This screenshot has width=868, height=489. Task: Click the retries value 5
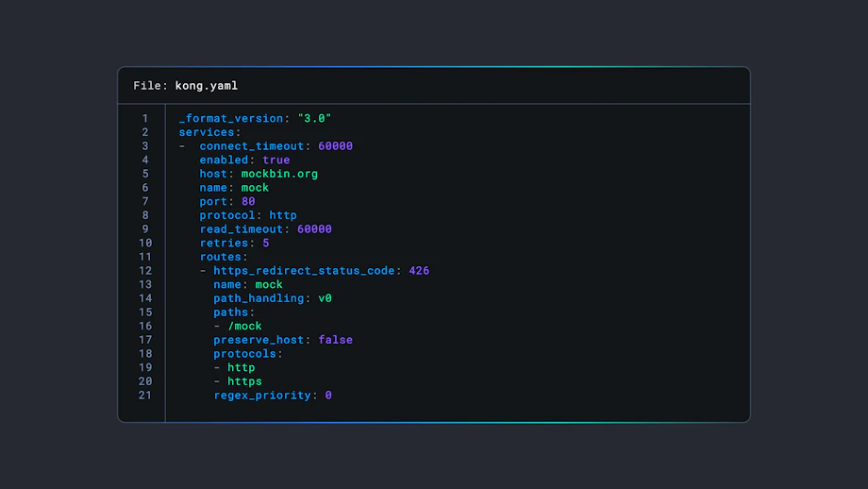pyautogui.click(x=266, y=243)
